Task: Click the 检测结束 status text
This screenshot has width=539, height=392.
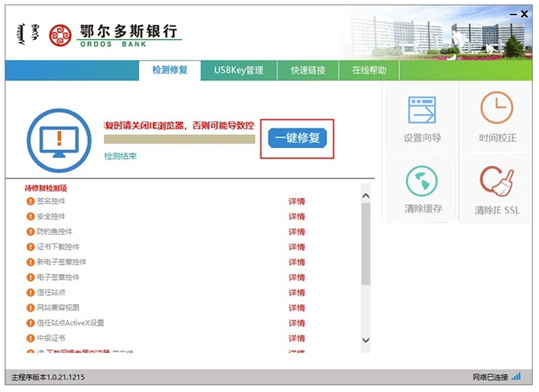Action: [121, 156]
